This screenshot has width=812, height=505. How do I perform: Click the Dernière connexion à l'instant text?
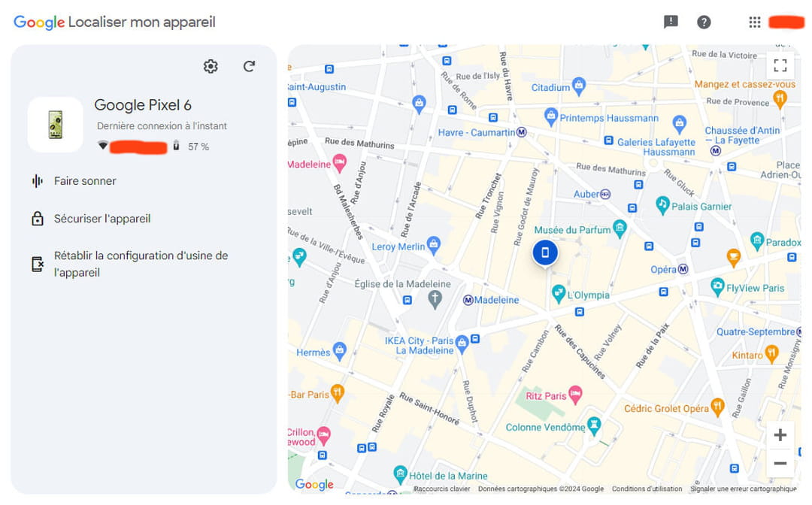pyautogui.click(x=162, y=125)
